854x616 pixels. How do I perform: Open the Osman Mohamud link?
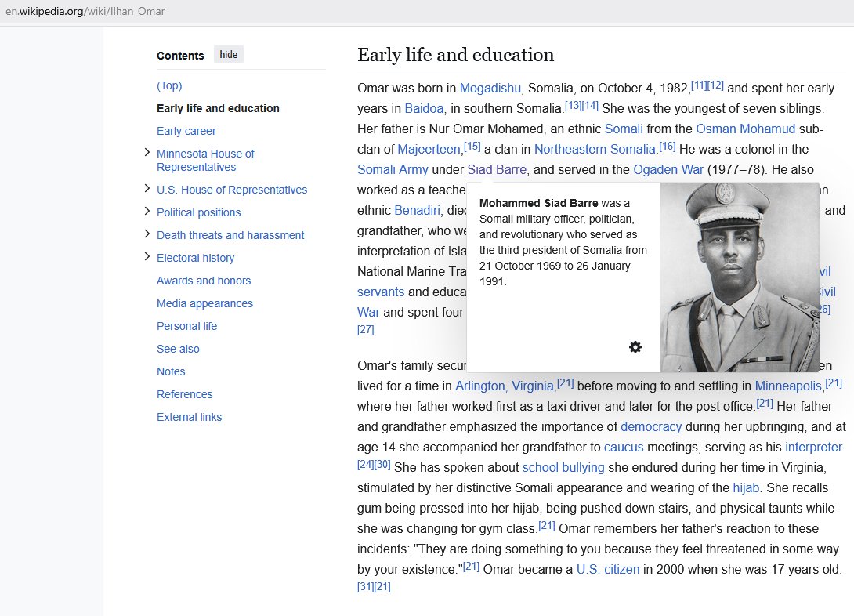[x=746, y=129]
